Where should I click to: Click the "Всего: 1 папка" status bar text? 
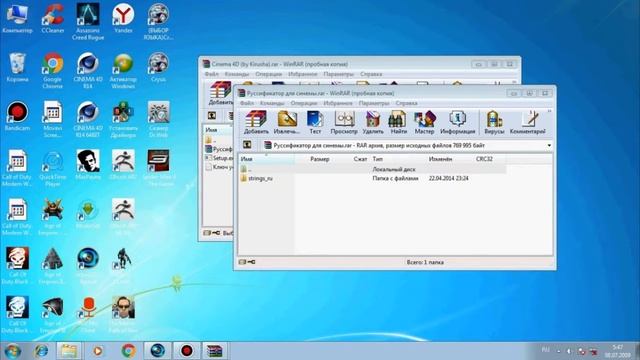424,262
